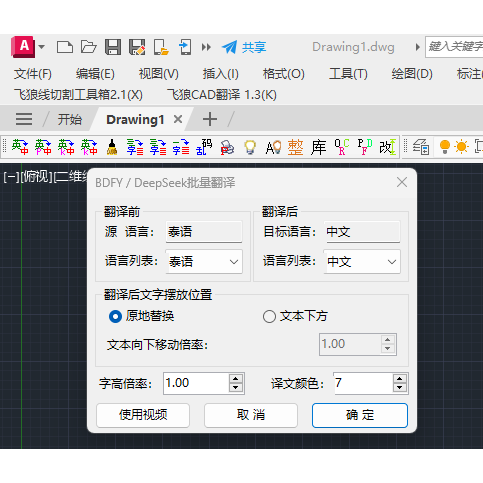
Task: Expand the search arrow before keyword field
Action: click(x=417, y=47)
